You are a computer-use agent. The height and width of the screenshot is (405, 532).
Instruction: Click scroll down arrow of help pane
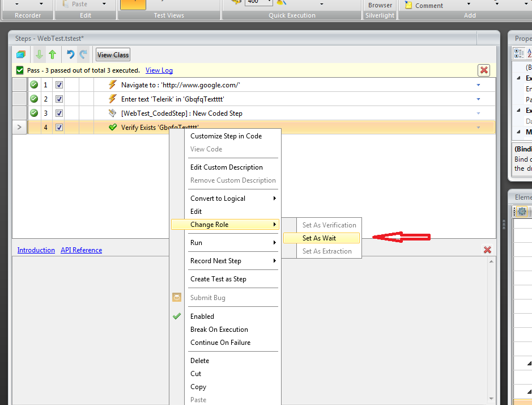(491, 399)
